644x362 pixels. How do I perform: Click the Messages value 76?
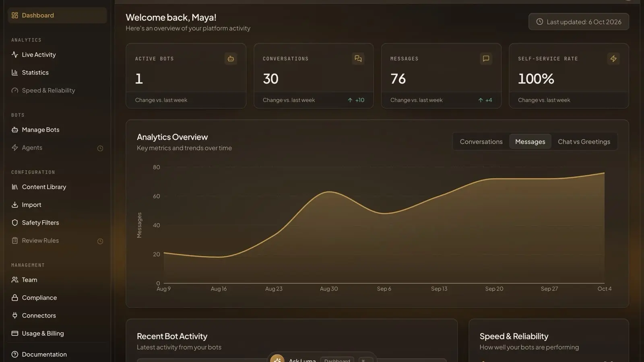pos(398,79)
